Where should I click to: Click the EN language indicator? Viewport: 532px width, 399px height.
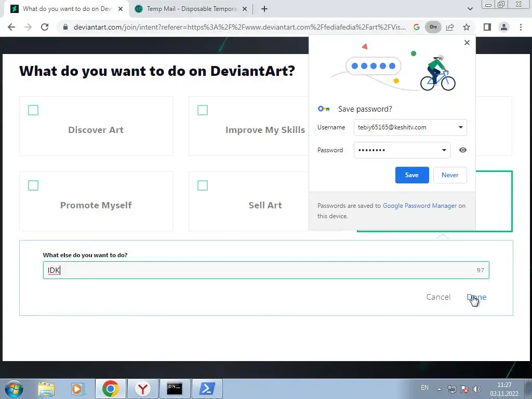(x=424, y=388)
